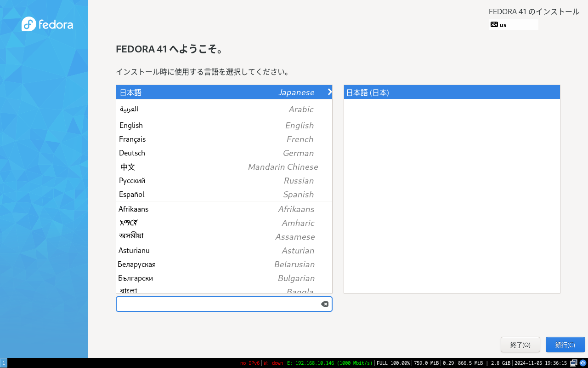Image resolution: width=588 pixels, height=368 pixels.
Task: Click the "FEDORA 41 のインストール" header text
Action: (x=534, y=11)
